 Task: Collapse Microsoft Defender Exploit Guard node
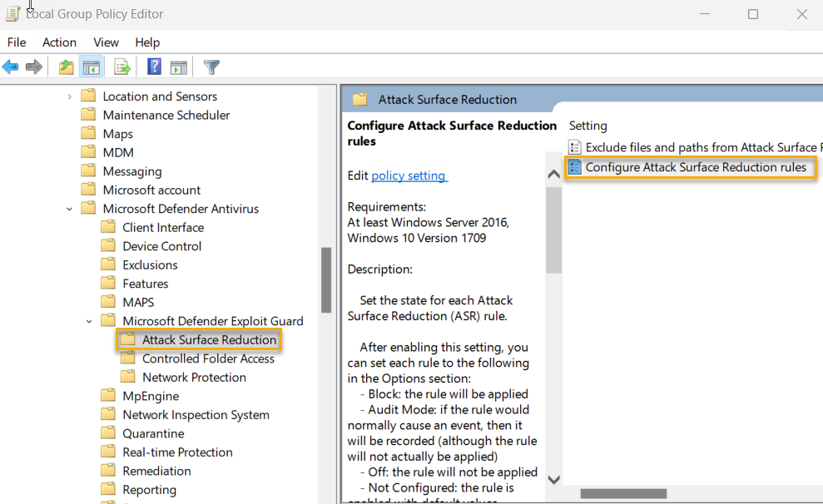pyautogui.click(x=89, y=320)
